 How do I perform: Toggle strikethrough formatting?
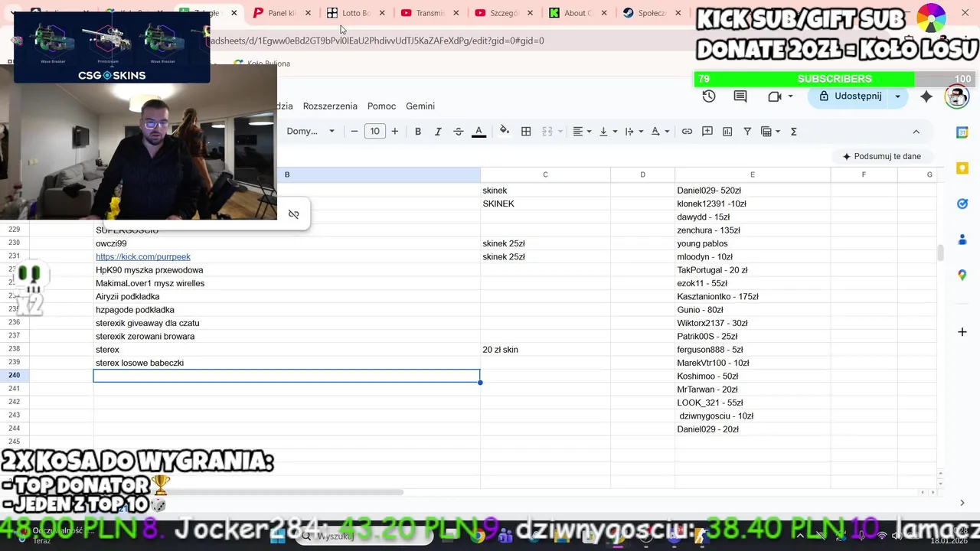(x=459, y=132)
